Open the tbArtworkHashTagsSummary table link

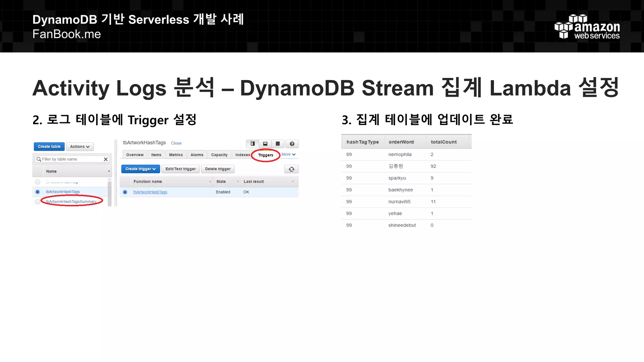[x=71, y=202]
